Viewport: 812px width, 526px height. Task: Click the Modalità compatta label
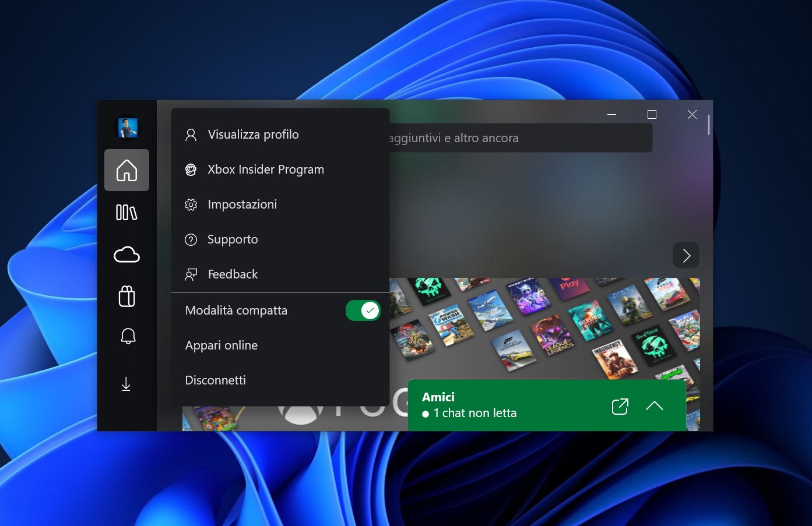pos(236,310)
